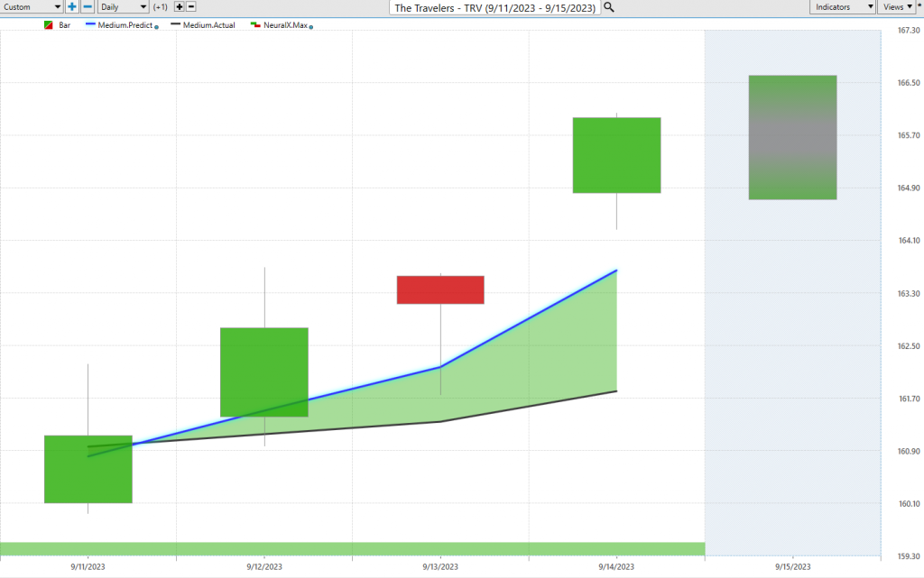924x578 pixels.
Task: Open the Indicators dropdown
Action: 842,7
